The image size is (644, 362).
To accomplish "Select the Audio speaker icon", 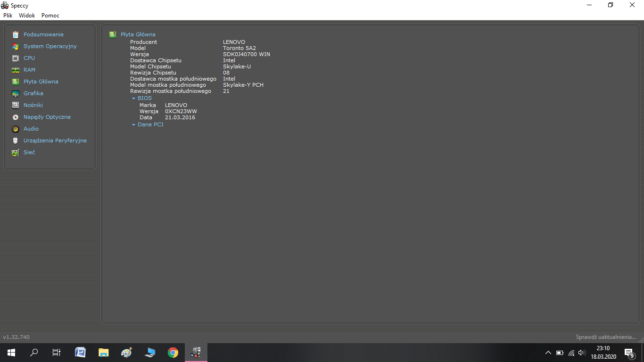I will [x=16, y=129].
